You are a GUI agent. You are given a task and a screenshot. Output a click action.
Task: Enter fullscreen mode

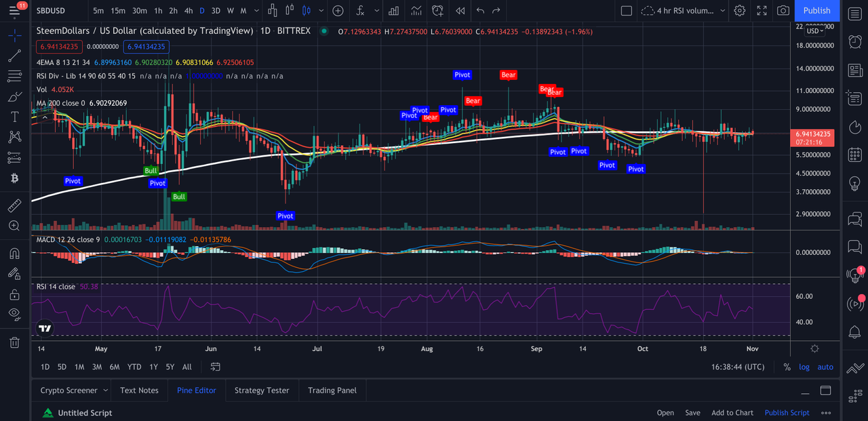[x=762, y=11]
